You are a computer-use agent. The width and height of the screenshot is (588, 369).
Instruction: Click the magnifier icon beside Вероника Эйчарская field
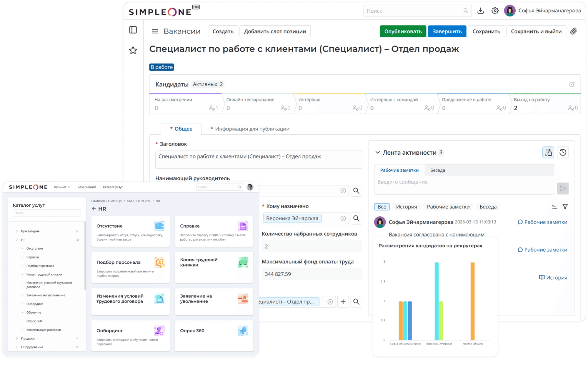point(357,218)
